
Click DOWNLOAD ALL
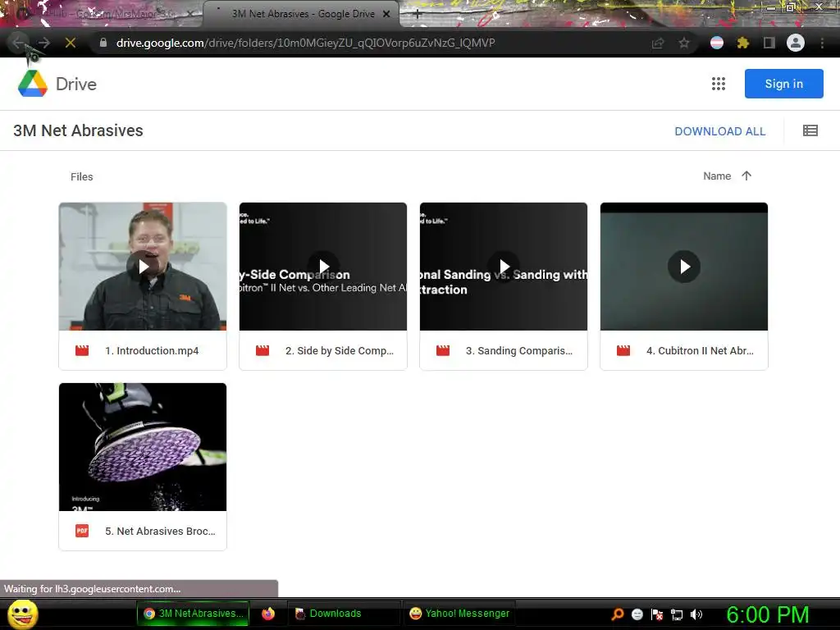(719, 131)
